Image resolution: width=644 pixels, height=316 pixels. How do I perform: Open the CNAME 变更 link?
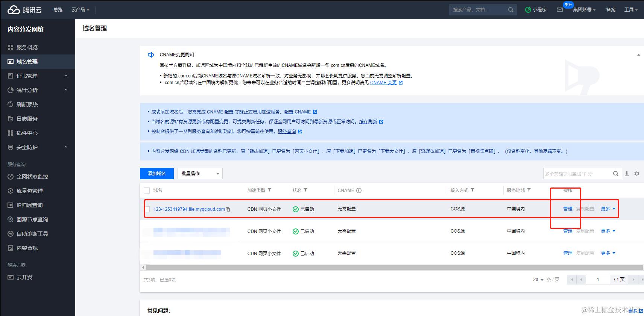click(383, 83)
